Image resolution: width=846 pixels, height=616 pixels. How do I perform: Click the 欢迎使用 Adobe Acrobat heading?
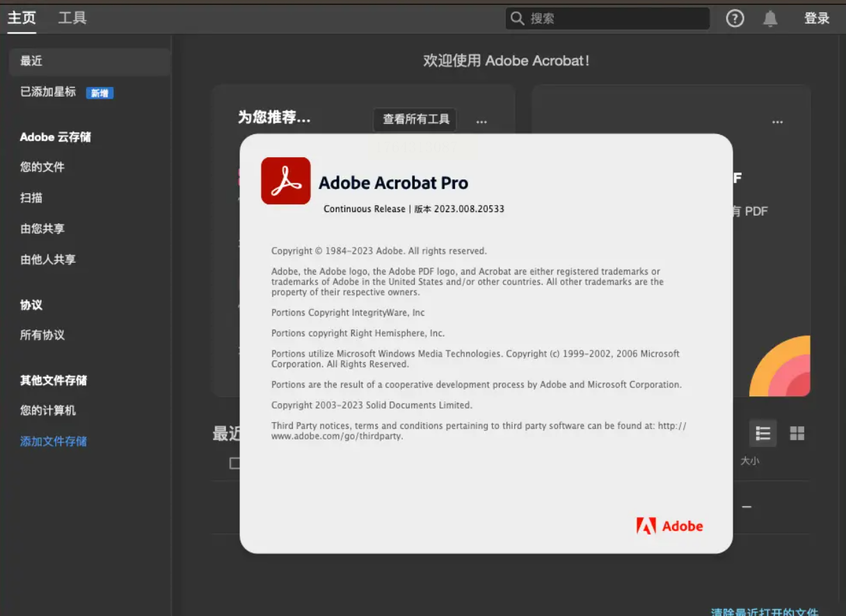506,60
